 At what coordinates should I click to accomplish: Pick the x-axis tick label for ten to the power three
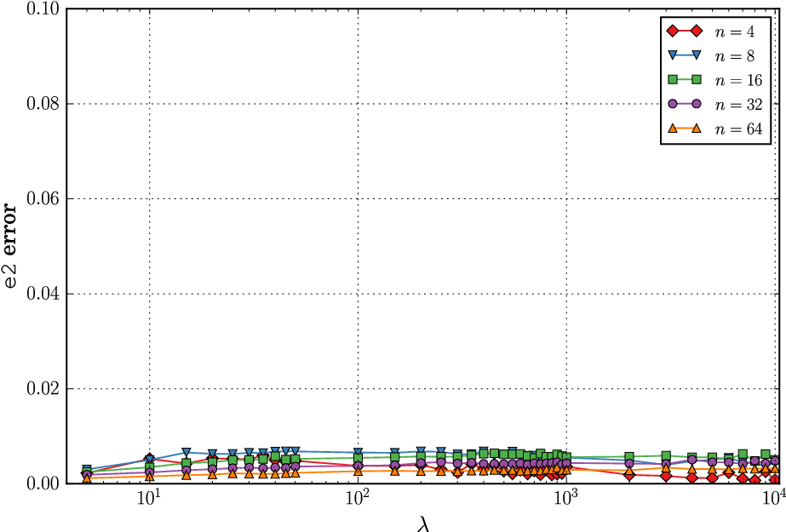click(x=567, y=500)
